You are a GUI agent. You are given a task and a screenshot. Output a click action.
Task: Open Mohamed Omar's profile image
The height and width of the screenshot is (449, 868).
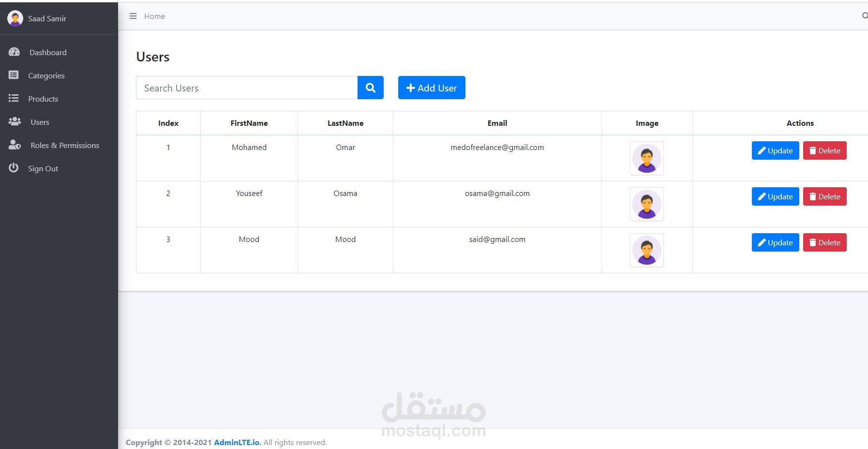(x=646, y=158)
